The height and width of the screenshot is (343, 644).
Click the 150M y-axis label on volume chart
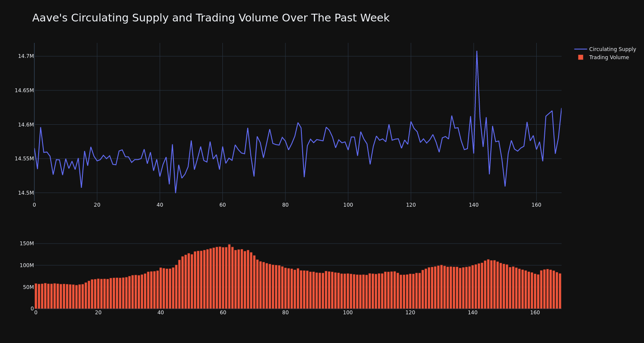coord(27,244)
